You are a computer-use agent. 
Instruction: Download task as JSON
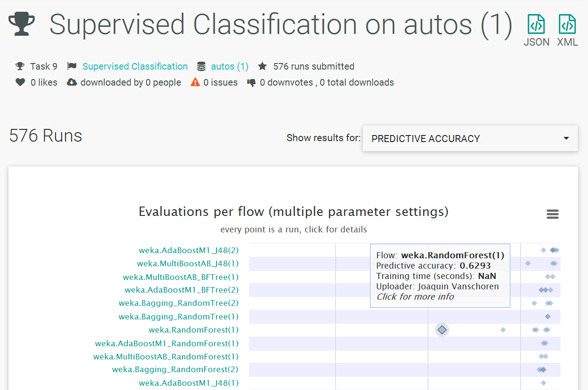click(x=536, y=30)
